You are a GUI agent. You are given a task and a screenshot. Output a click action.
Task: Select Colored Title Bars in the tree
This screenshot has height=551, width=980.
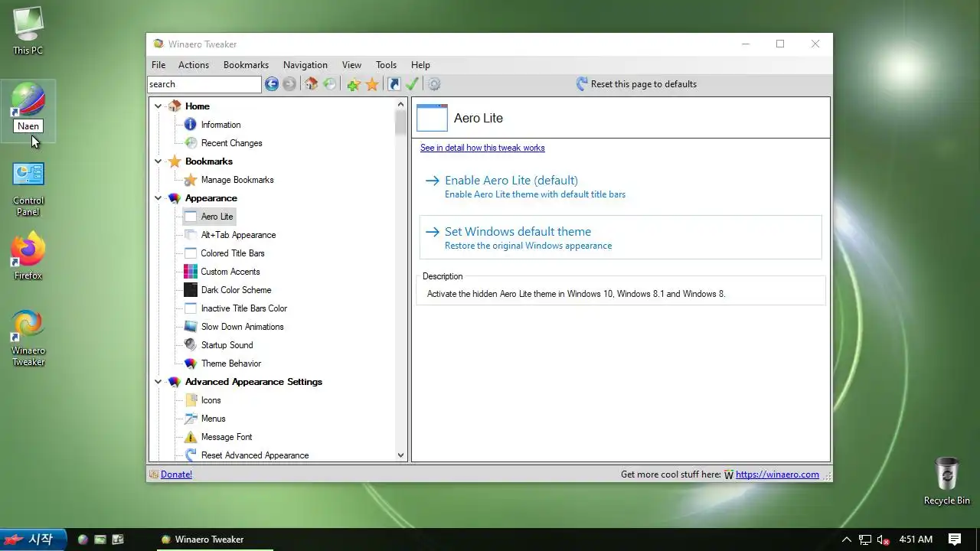(x=233, y=253)
